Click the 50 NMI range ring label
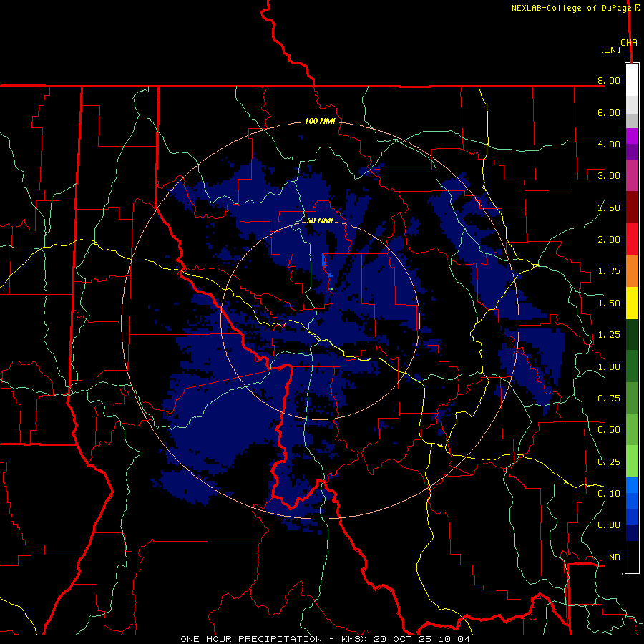Viewport: 644px width, 644px height. coord(320,220)
